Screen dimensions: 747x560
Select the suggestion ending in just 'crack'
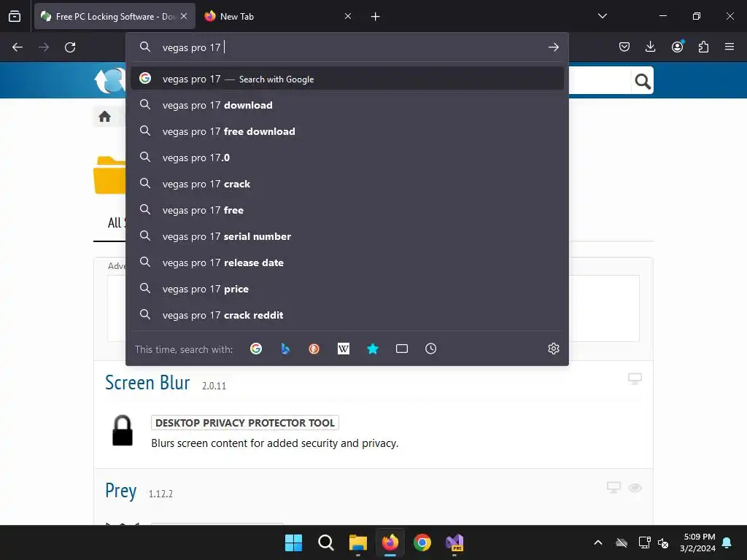tap(347, 184)
